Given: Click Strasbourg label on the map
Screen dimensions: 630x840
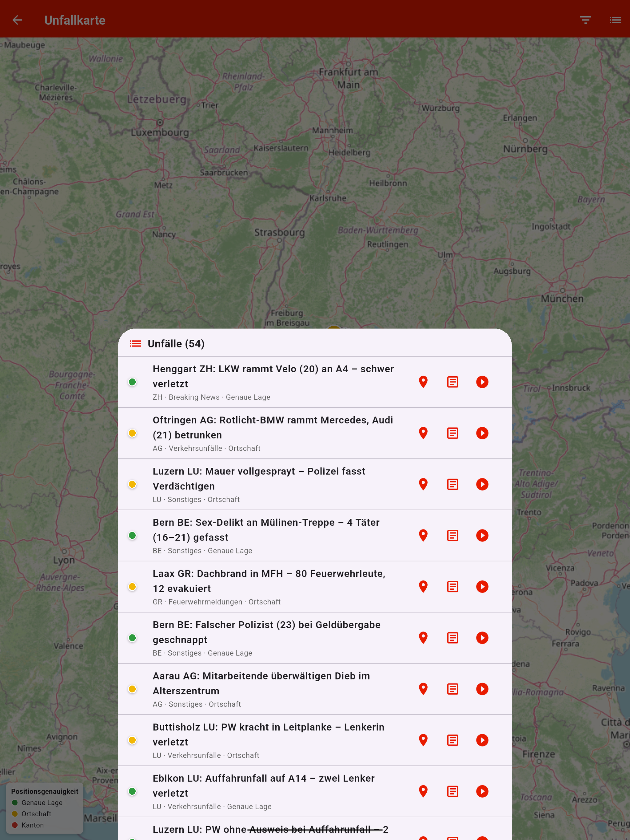Looking at the screenshot, I should (x=279, y=232).
